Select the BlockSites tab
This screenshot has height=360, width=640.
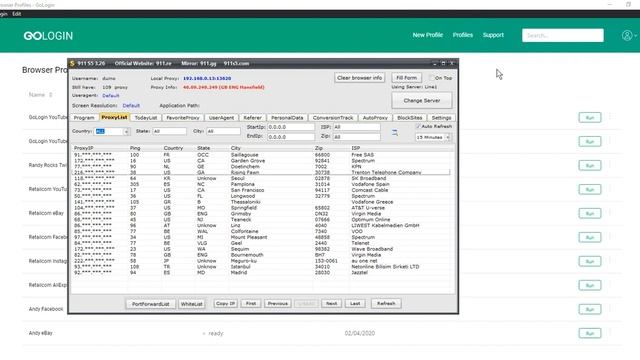click(409, 118)
